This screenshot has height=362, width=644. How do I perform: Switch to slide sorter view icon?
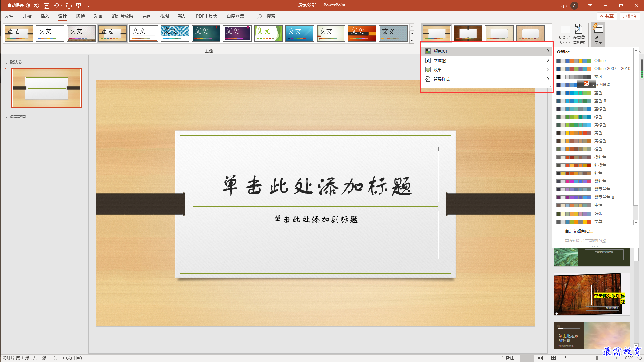(540, 358)
